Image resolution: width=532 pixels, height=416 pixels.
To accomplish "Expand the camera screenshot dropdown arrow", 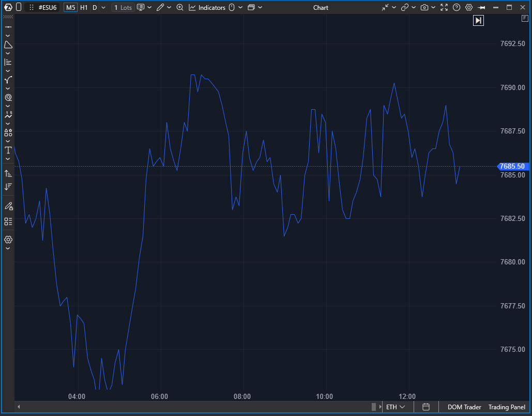I will coord(433,7).
